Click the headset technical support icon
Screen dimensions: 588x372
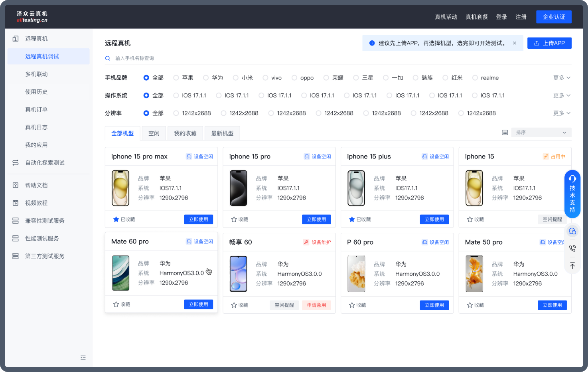tap(572, 179)
